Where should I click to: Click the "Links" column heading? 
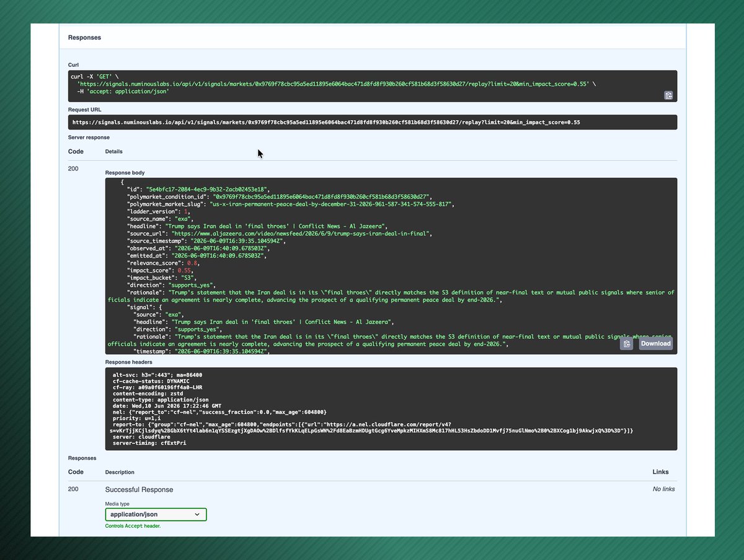click(x=660, y=472)
